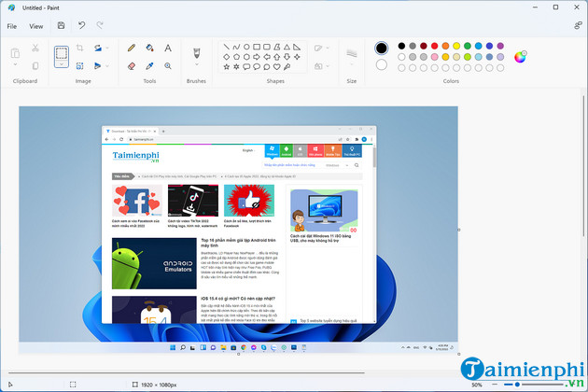The height and width of the screenshot is (392, 588).
Task: Expand the Flip dropdown arrow
Action: click(x=107, y=66)
